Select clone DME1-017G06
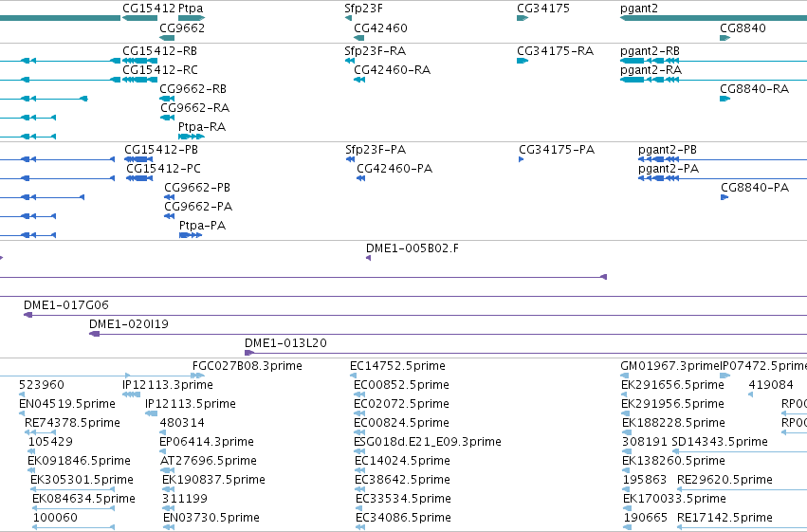This screenshot has height=532, width=807. coord(66,305)
